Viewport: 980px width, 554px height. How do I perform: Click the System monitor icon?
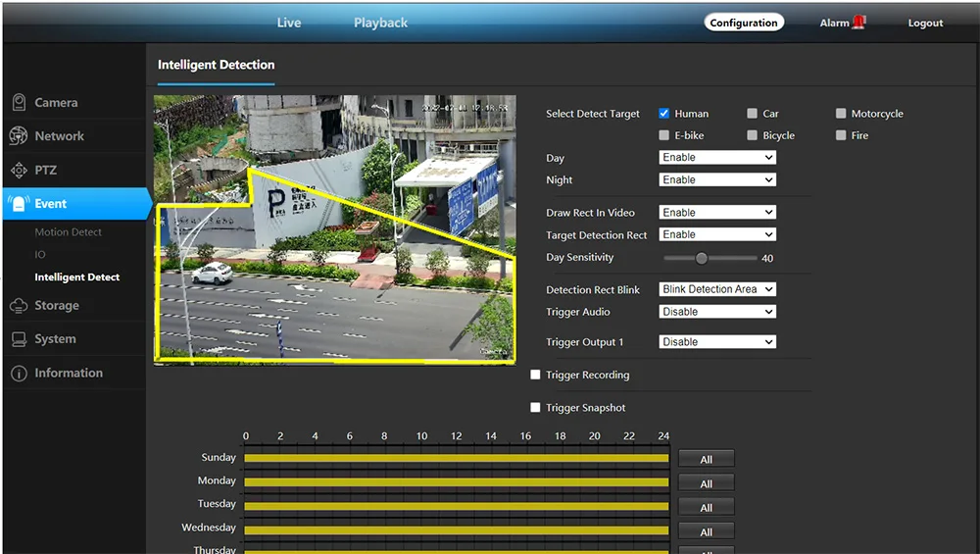click(x=19, y=339)
